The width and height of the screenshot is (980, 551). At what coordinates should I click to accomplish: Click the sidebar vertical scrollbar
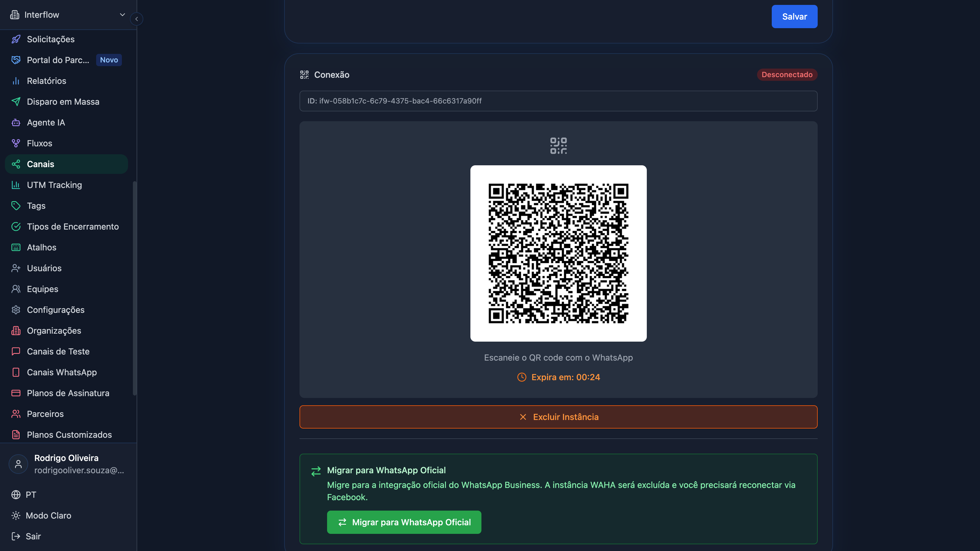click(134, 289)
